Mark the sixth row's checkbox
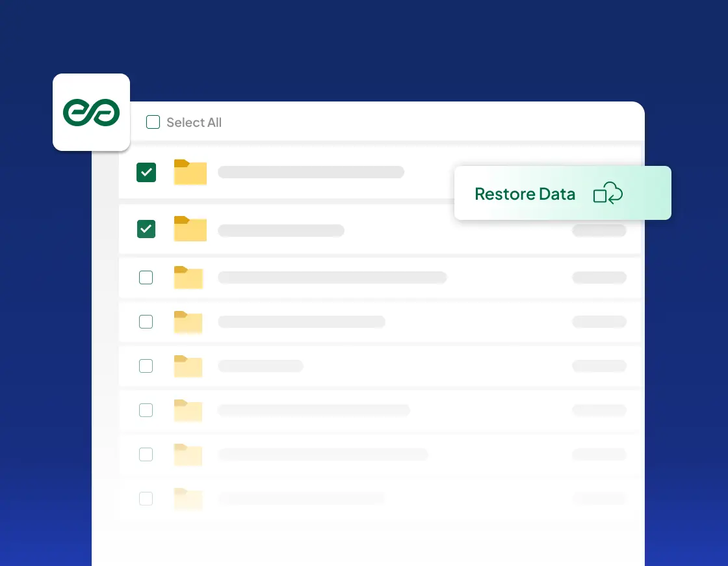 pyautogui.click(x=146, y=411)
